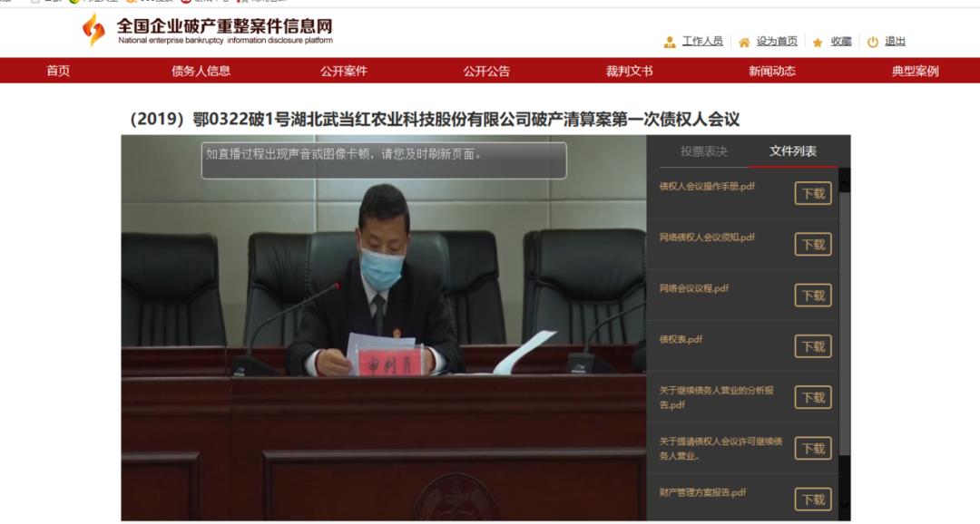Viewport: 980px width, 524px height.
Task: Switch to the 投票表决 tab
Action: coord(704,151)
